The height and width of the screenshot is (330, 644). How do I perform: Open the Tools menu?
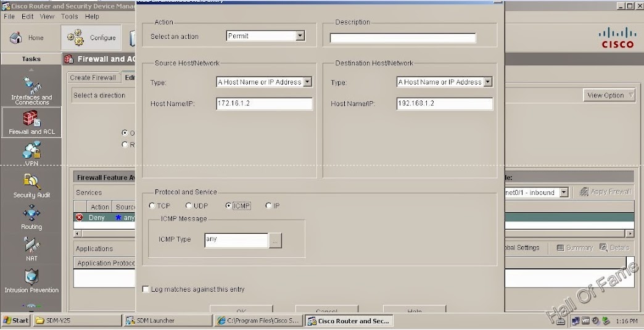click(70, 17)
